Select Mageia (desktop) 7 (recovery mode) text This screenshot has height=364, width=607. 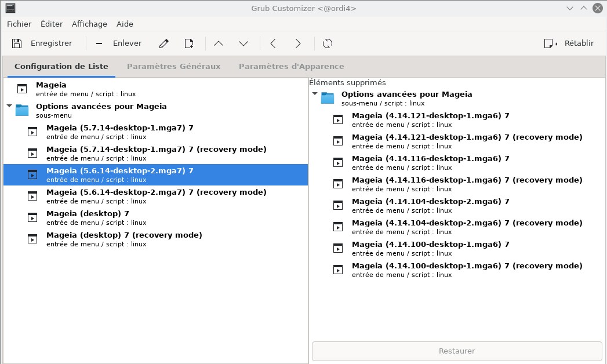pos(124,235)
